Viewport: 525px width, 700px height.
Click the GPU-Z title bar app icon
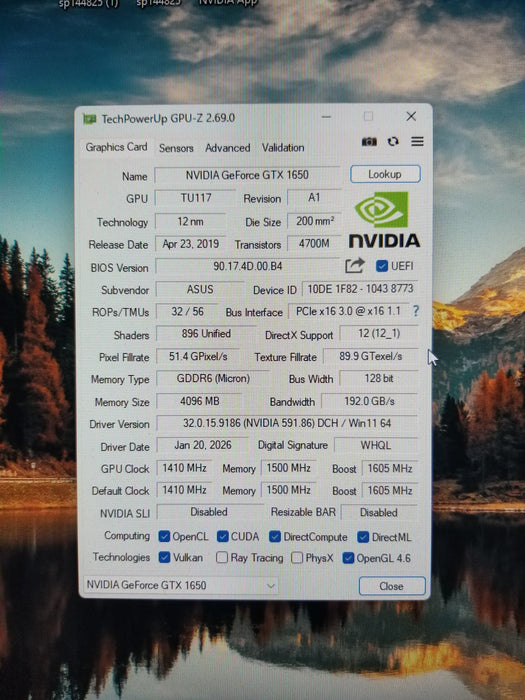[90, 119]
